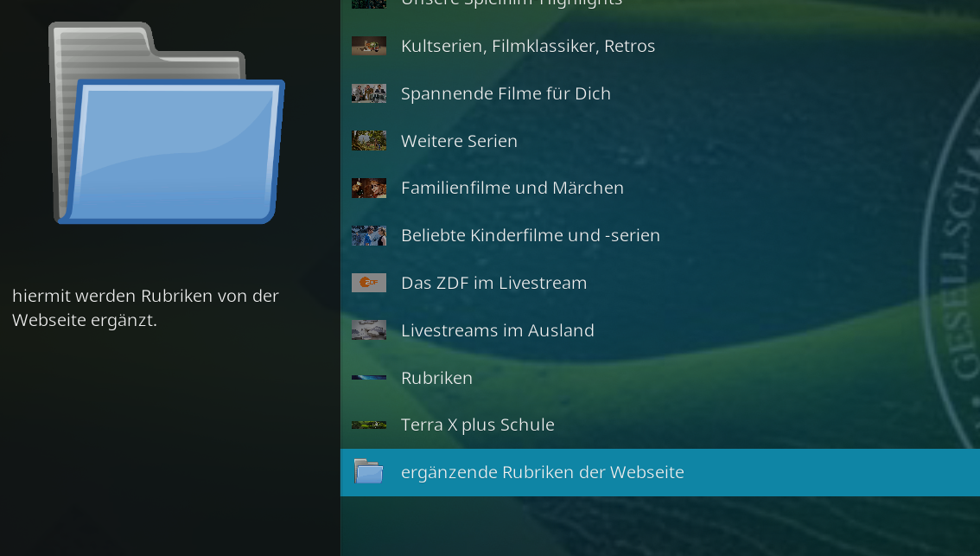Open Terra X plus Schule
This screenshot has height=556, width=980.
tap(660, 425)
